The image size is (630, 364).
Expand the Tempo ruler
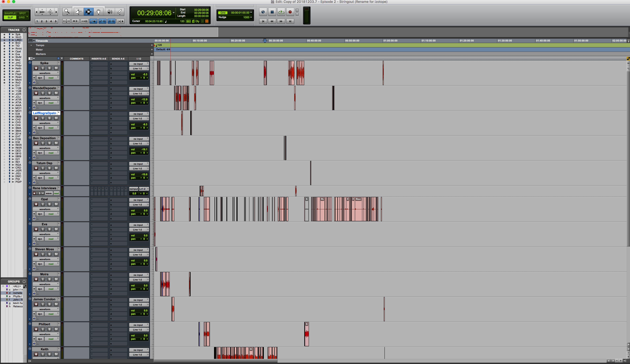[31, 45]
